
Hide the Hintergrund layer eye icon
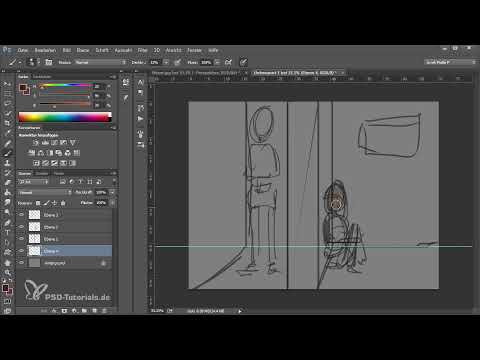pyautogui.click(x=22, y=263)
